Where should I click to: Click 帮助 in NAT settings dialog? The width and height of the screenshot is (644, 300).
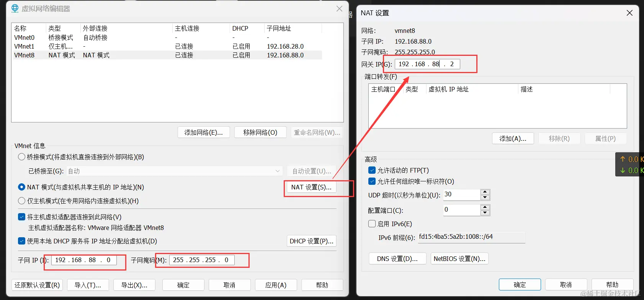tap(613, 285)
